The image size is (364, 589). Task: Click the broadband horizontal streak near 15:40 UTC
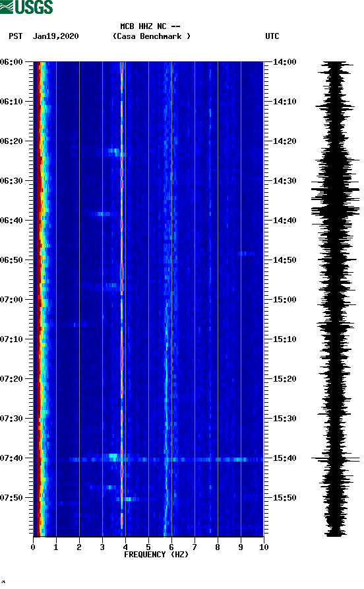pyautogui.click(x=165, y=460)
